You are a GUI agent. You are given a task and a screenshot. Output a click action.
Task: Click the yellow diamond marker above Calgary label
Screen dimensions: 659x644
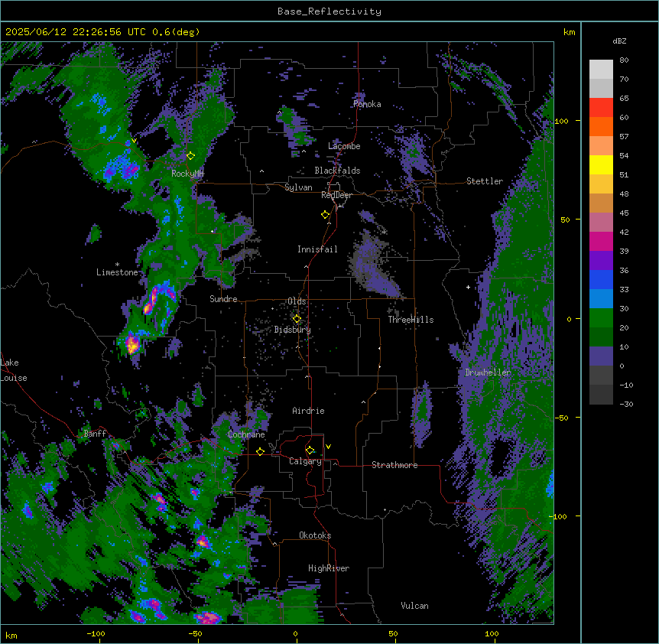[310, 450]
